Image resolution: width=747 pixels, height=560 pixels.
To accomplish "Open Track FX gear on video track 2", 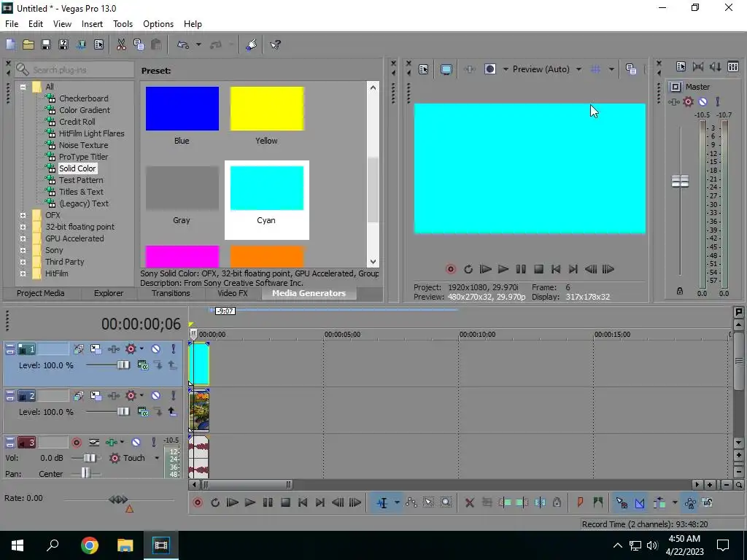I will (131, 396).
